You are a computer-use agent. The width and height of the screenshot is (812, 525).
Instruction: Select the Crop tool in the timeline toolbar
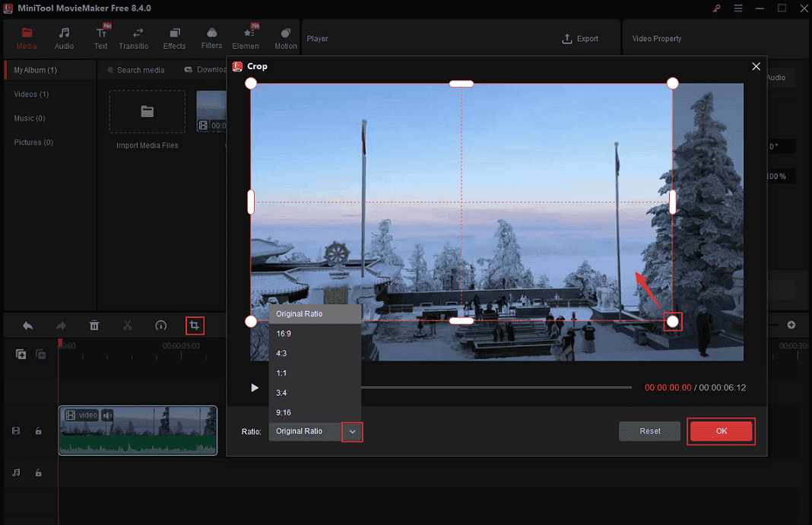point(195,326)
